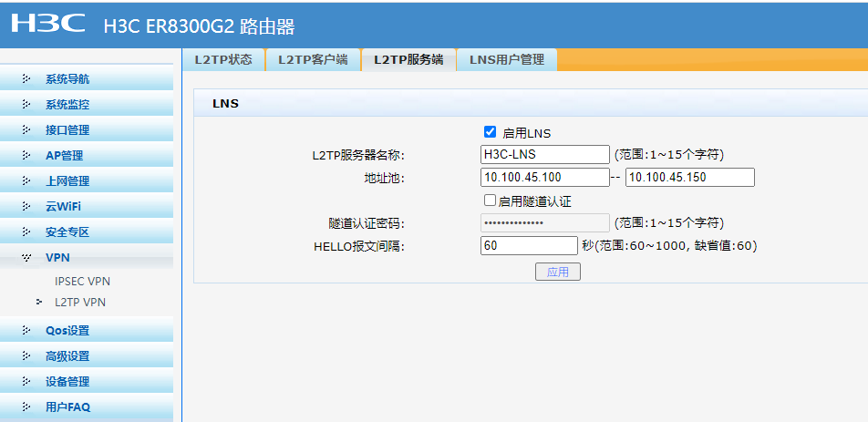
Task: Click the 启用隧道认证 label text
Action: [x=534, y=201]
